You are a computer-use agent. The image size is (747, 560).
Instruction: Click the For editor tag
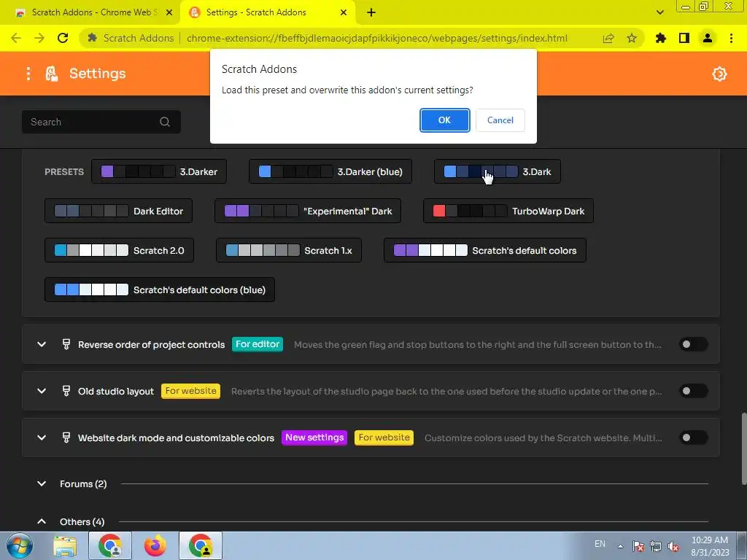click(258, 344)
